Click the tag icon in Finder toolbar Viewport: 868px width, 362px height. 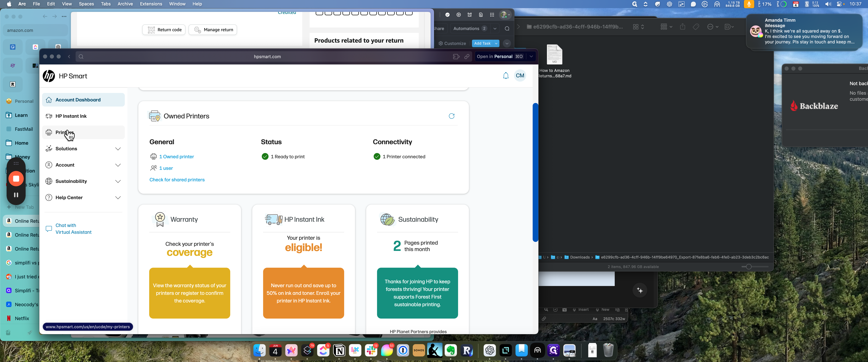click(696, 27)
